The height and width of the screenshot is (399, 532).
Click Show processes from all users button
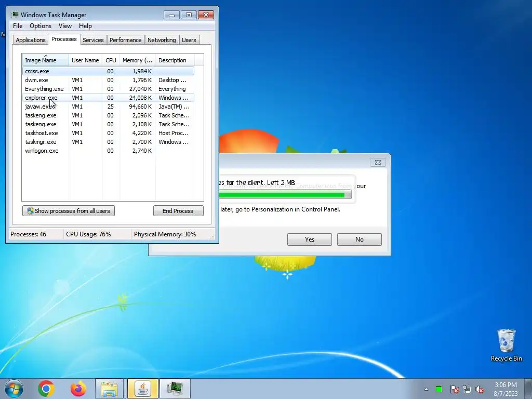point(69,211)
